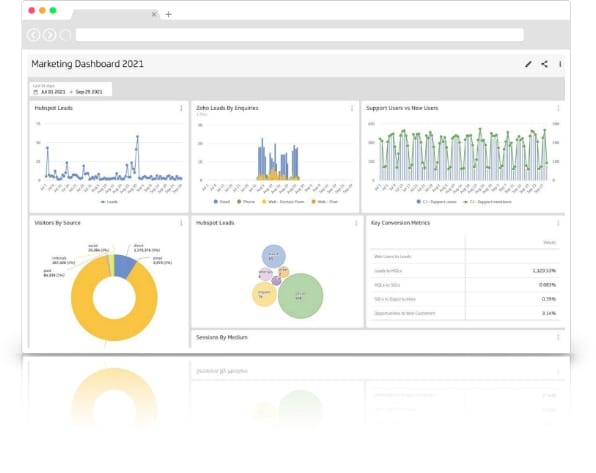Click the social label on the Visitors By Source donut

[98, 248]
